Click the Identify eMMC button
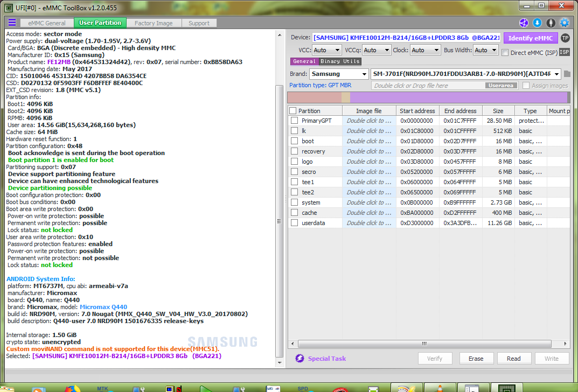Image resolution: width=578 pixels, height=392 pixels. [x=530, y=38]
